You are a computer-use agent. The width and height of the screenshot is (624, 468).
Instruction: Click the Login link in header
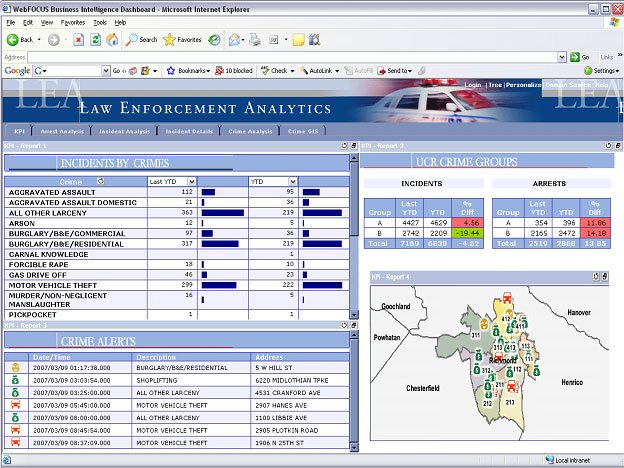[x=473, y=85]
